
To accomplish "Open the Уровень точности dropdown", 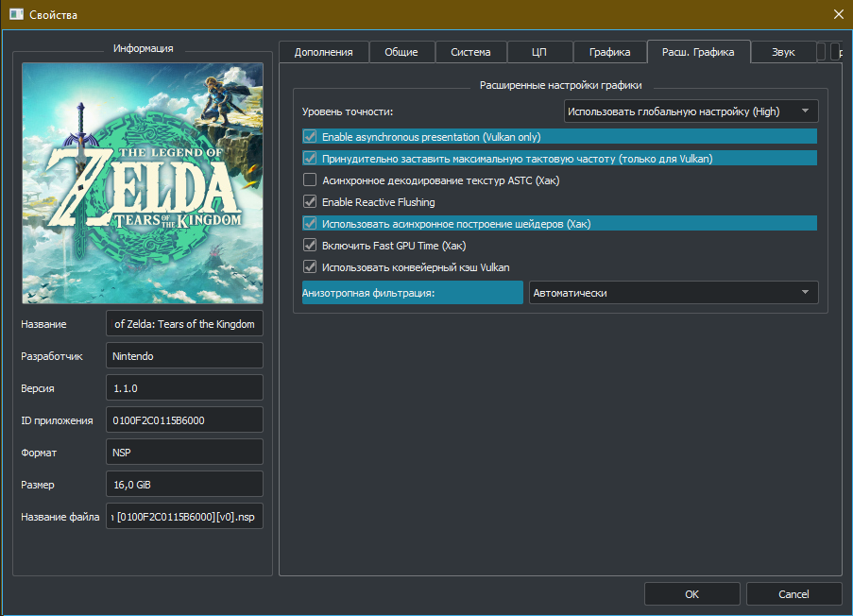I will point(691,111).
